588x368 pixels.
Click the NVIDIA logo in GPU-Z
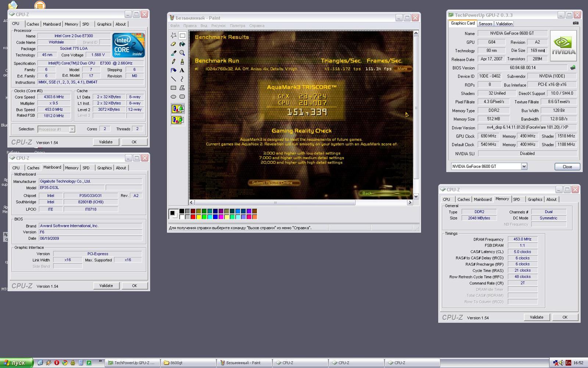click(x=563, y=46)
